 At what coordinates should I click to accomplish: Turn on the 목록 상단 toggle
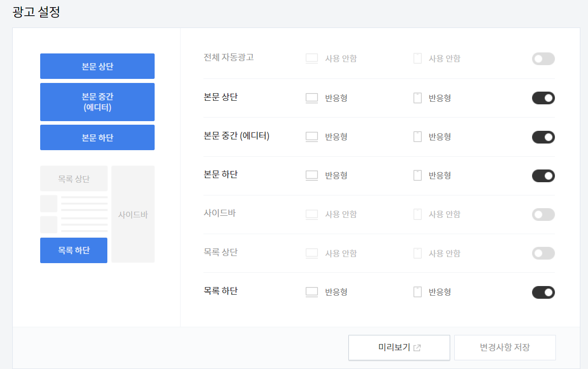pos(543,253)
